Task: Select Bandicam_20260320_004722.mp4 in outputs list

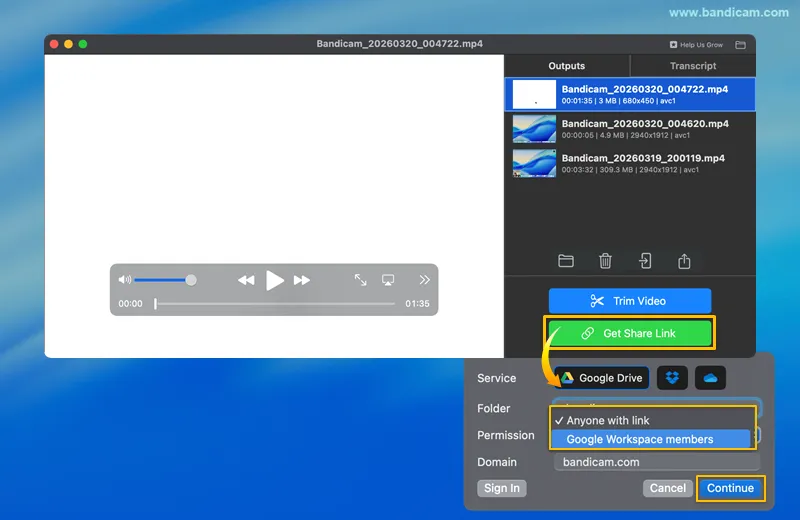Action: coord(630,94)
